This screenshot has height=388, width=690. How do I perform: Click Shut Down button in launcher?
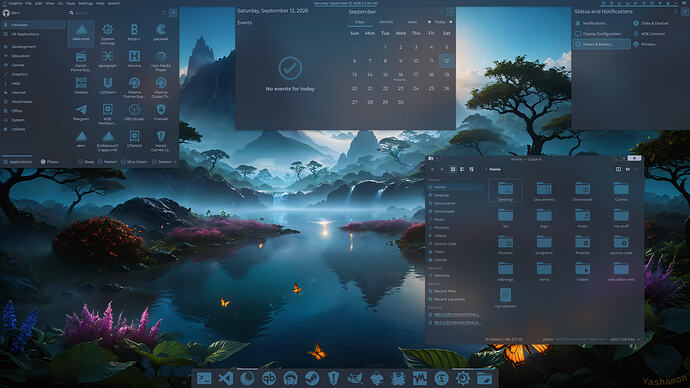pos(134,161)
